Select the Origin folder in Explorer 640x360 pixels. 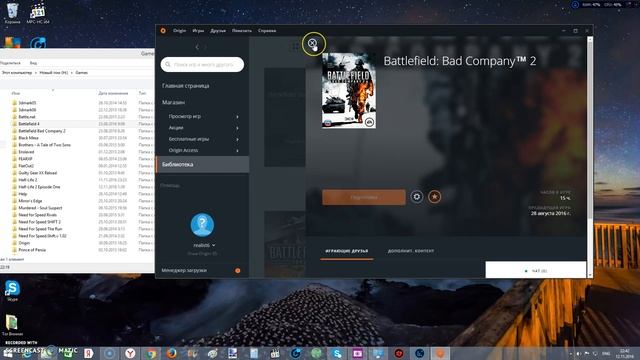(x=24, y=243)
